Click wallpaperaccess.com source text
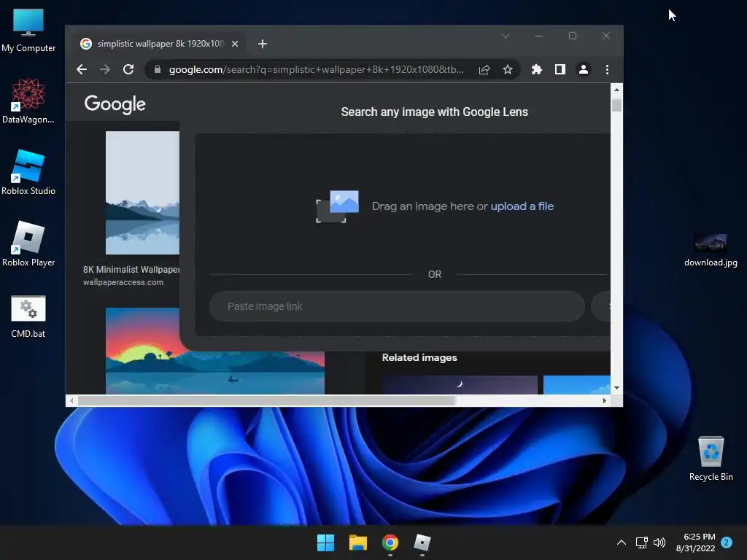The image size is (747, 560). (123, 282)
